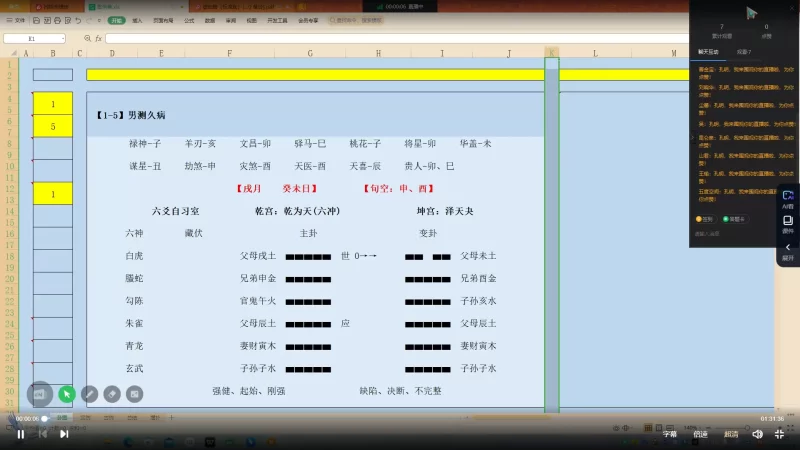Screen dimensions: 800x450
Task: Open the 插入 ribbon tab
Action: 137,20
